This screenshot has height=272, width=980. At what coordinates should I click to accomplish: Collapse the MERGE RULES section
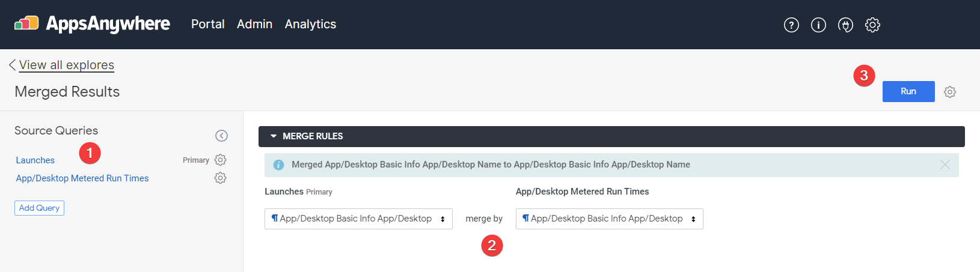coord(274,136)
